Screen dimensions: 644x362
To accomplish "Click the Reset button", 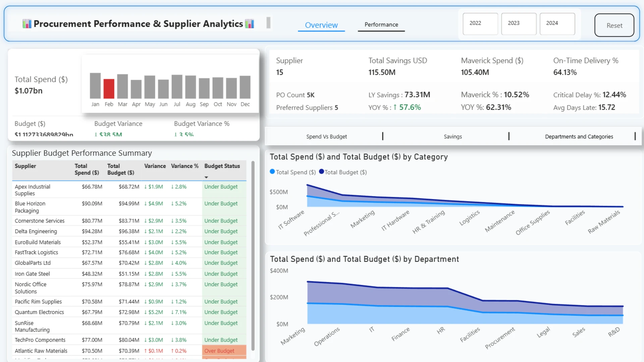I will 614,25.
